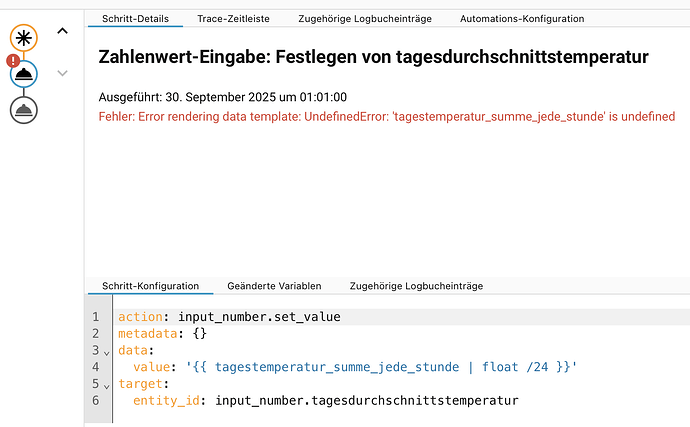Image resolution: width=690 pixels, height=427 pixels.
Task: Open upper Zugehörige Logbucheinträge tab
Action: tap(365, 19)
